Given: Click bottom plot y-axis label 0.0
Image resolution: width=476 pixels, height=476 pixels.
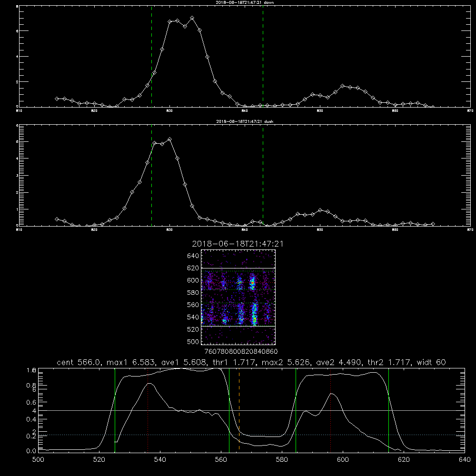Looking at the screenshot, I should coord(31,451).
